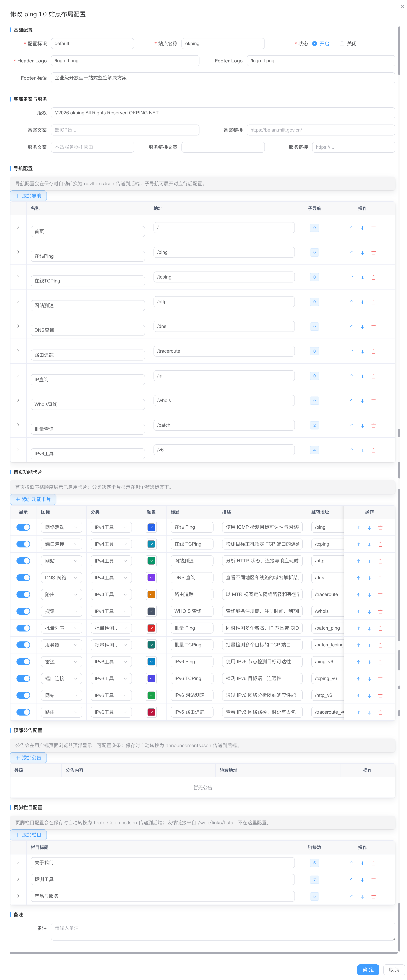Image resolution: width=407 pixels, height=980 pixels.
Task: Click the 添加公告 button
Action: (x=28, y=758)
